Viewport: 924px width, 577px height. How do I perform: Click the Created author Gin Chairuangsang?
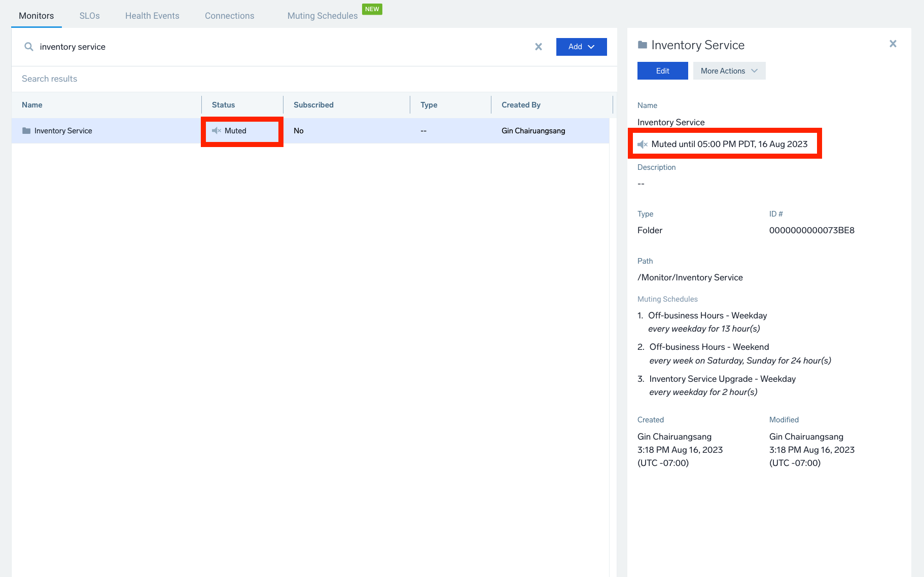tap(674, 437)
